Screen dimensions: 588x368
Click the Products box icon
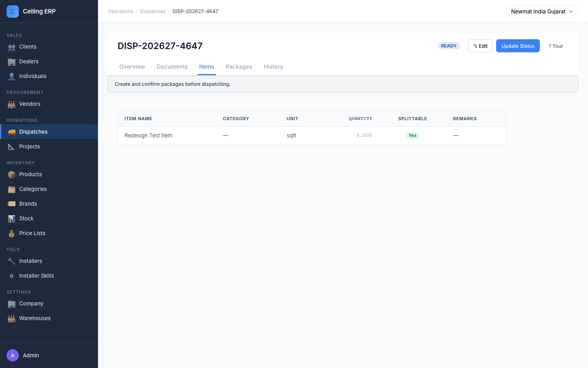(x=11, y=175)
